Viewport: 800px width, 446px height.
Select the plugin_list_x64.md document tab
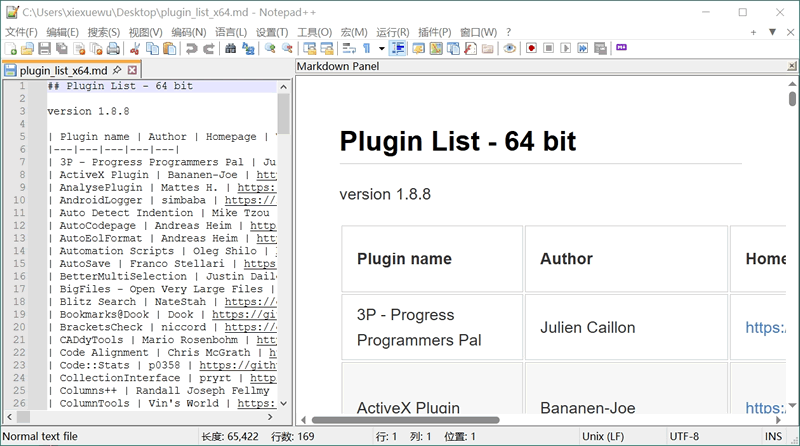coord(64,70)
